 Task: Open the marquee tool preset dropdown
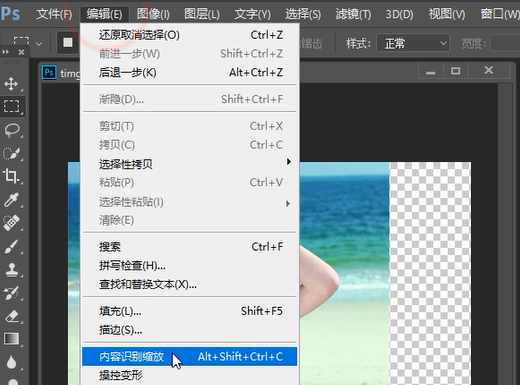pos(39,44)
